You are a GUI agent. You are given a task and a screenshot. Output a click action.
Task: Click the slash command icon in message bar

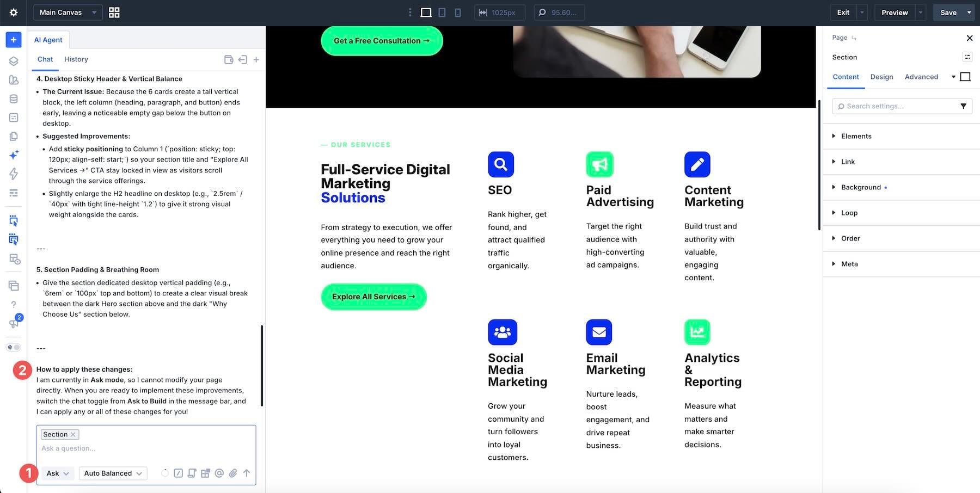click(178, 473)
